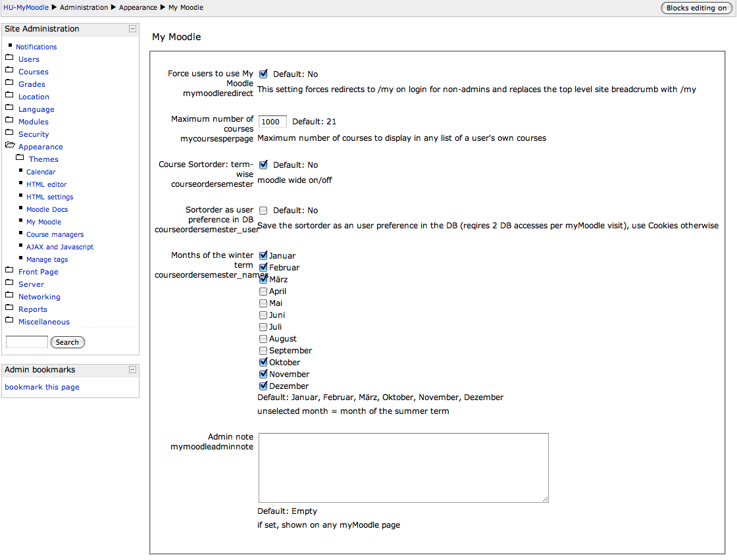Click the Courses folder icon
The height and width of the screenshot is (560, 737).
9,70
